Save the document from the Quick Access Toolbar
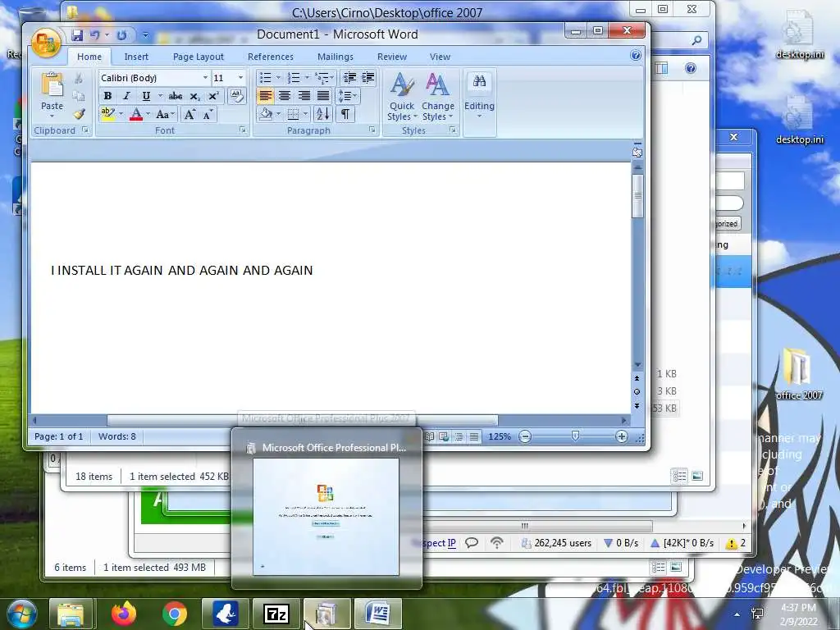This screenshot has height=630, width=840. point(77,35)
